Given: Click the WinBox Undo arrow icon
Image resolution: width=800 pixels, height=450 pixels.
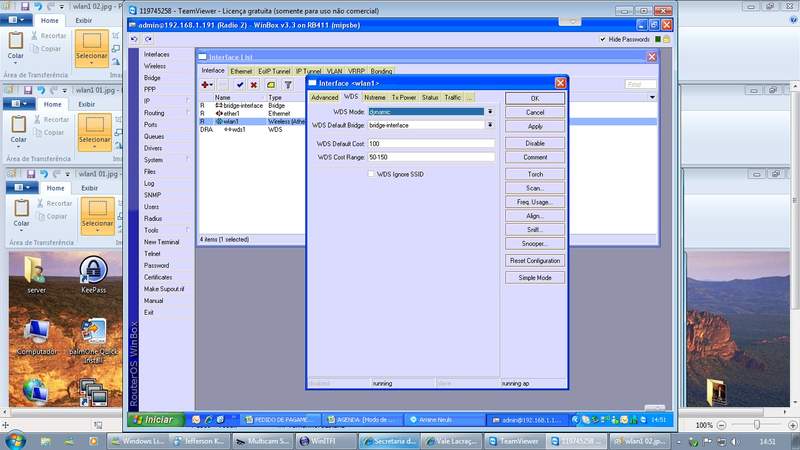Looking at the screenshot, I should tap(134, 39).
